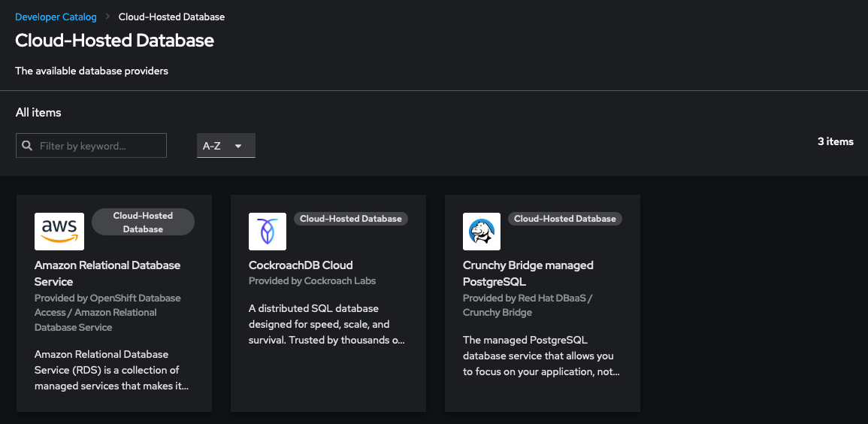868x424 pixels.
Task: Click 'A distributed SQL database' description
Action: point(327,324)
